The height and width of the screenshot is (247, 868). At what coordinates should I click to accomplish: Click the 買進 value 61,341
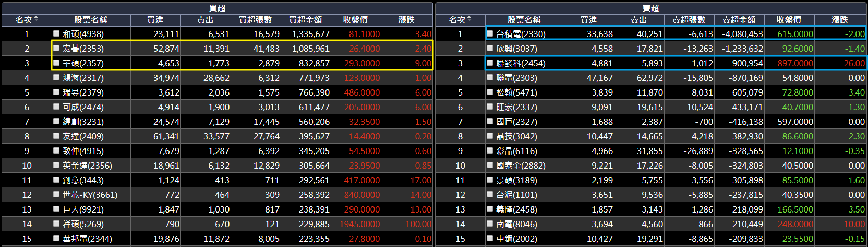166,136
